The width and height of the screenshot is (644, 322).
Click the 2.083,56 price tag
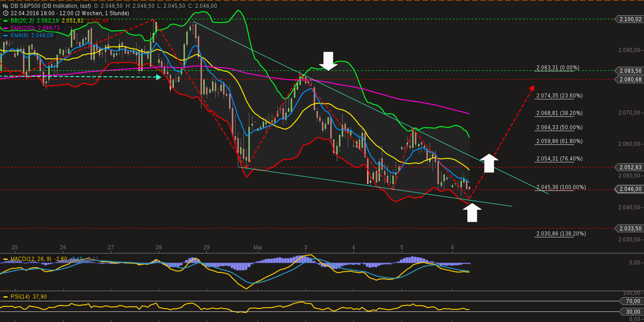click(629, 70)
